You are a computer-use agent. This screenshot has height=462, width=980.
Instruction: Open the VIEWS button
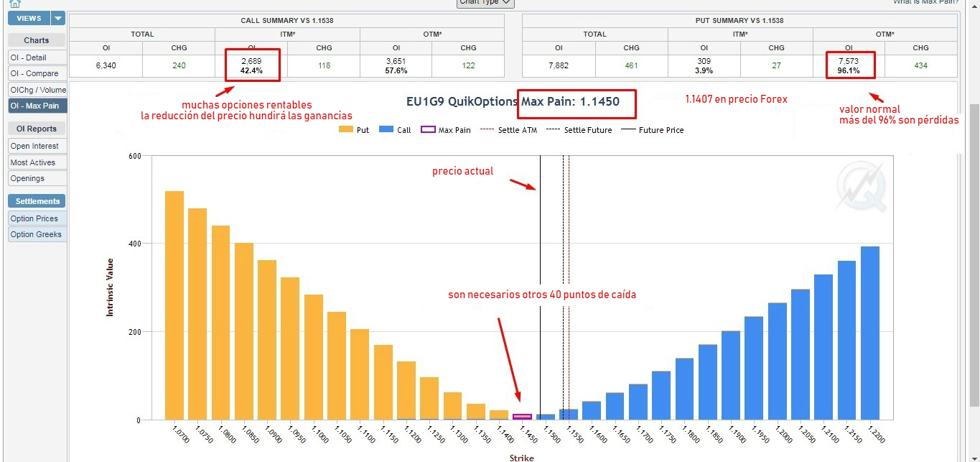click(29, 18)
